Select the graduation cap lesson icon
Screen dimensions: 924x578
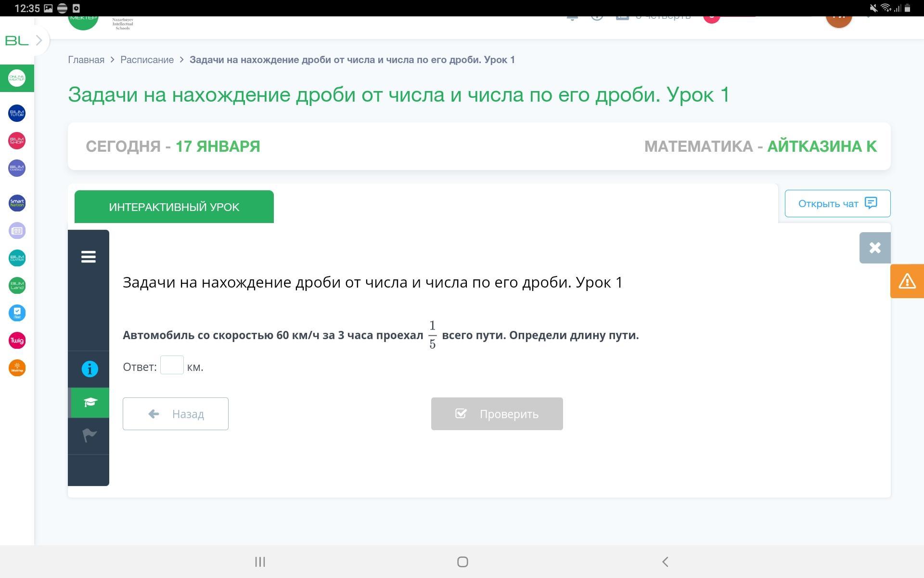[x=90, y=402]
